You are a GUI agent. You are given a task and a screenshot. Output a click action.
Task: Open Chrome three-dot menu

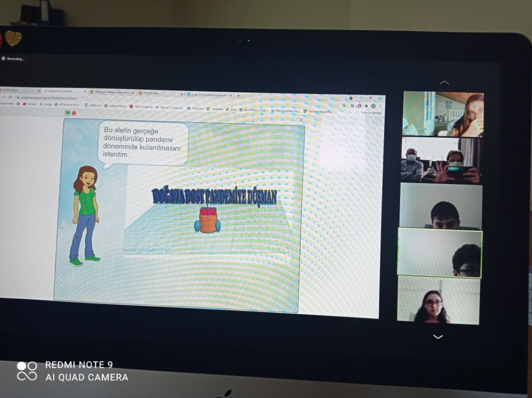coord(380,106)
